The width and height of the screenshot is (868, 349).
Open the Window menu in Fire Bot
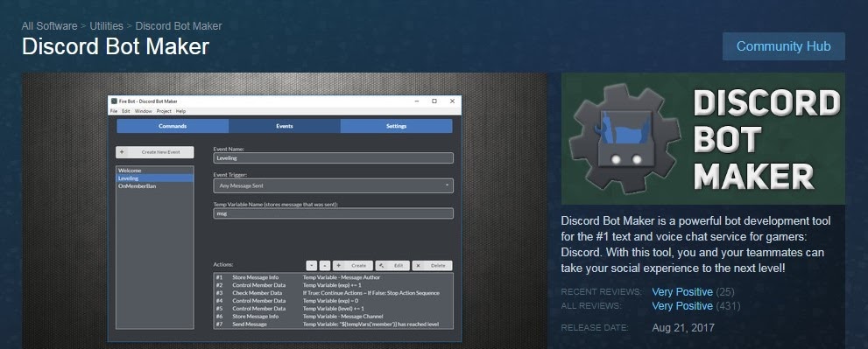point(144,111)
